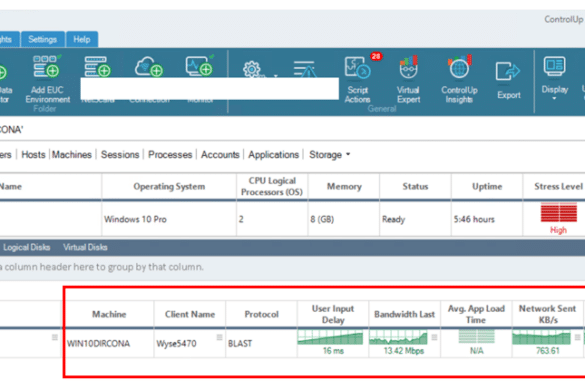Sort by Operating System column header
Screen dimensions: 585x390
tap(169, 187)
